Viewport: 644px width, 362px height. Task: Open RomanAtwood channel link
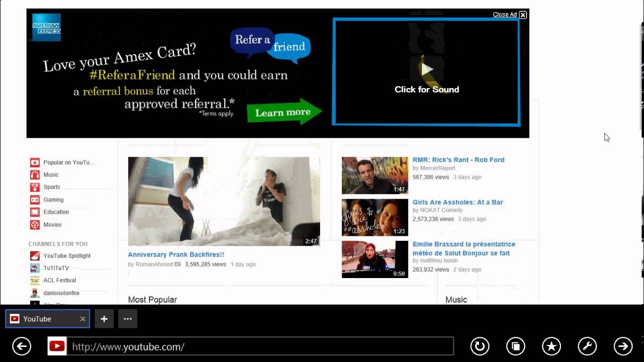click(x=154, y=264)
